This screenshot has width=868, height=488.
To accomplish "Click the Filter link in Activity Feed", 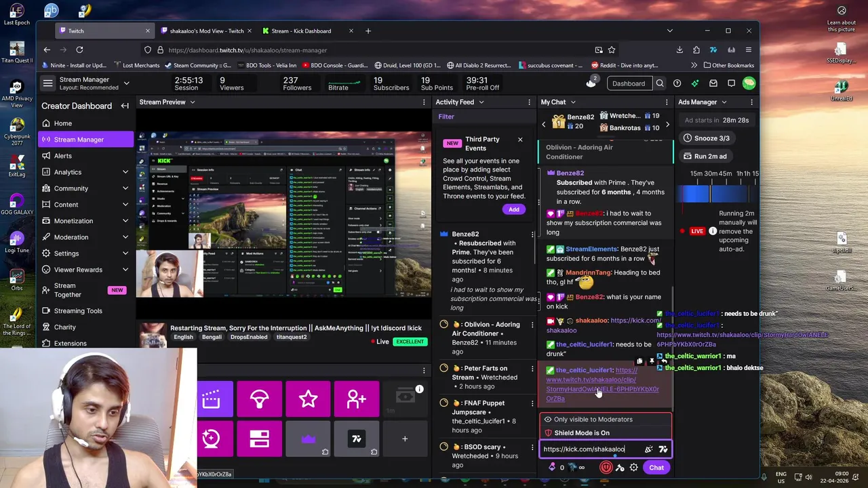I will (446, 117).
